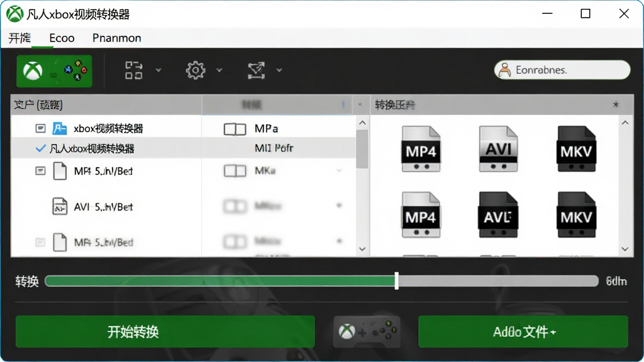The image size is (644, 362).
Task: Click the Eonrabnes user field
Action: click(x=562, y=70)
